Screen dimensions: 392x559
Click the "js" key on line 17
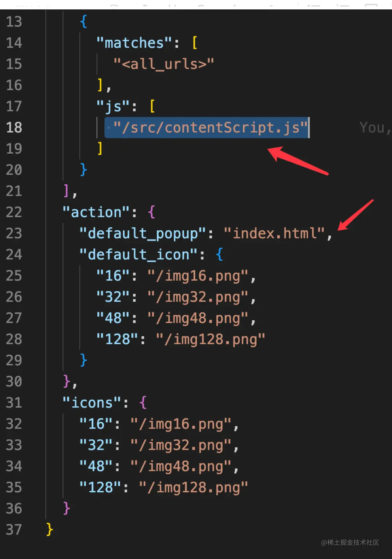[113, 106]
